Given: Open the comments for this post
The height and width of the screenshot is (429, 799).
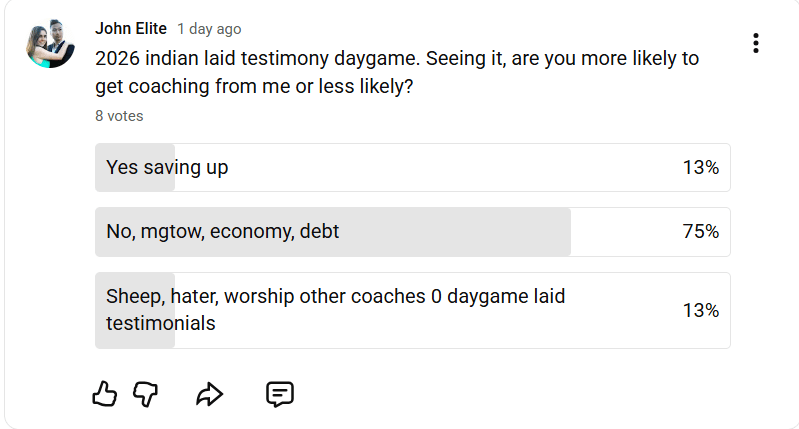Looking at the screenshot, I should click(279, 394).
